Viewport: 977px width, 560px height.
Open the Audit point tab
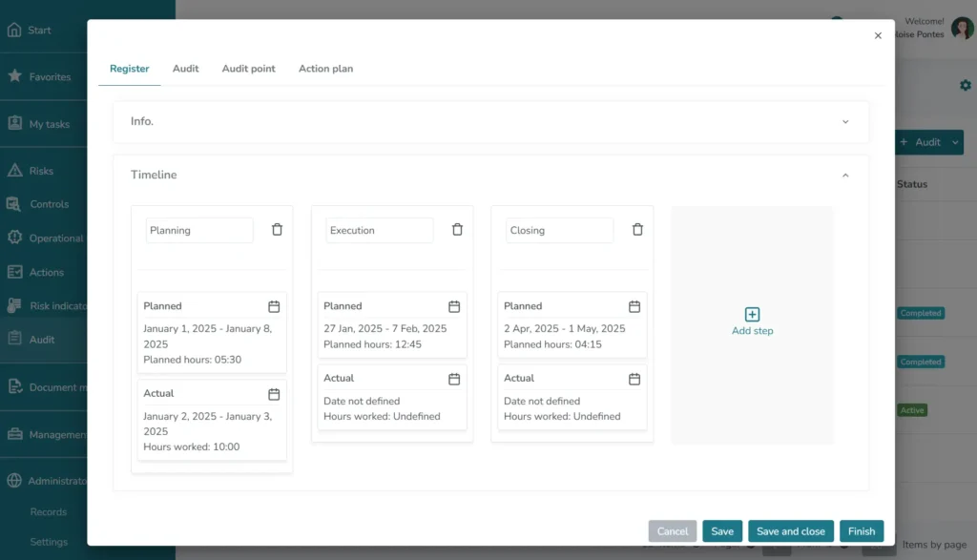[248, 69]
